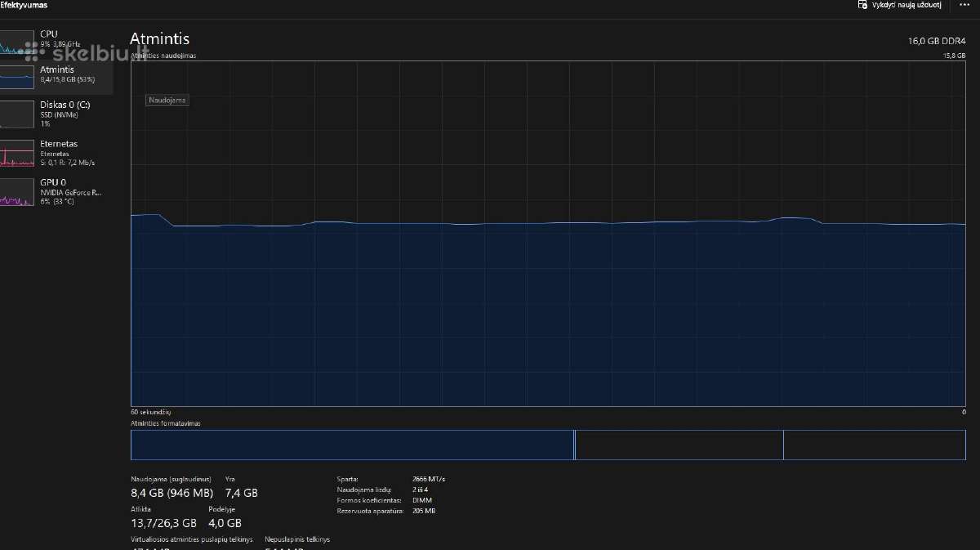
Task: Click the Yra label
Action: [230, 479]
